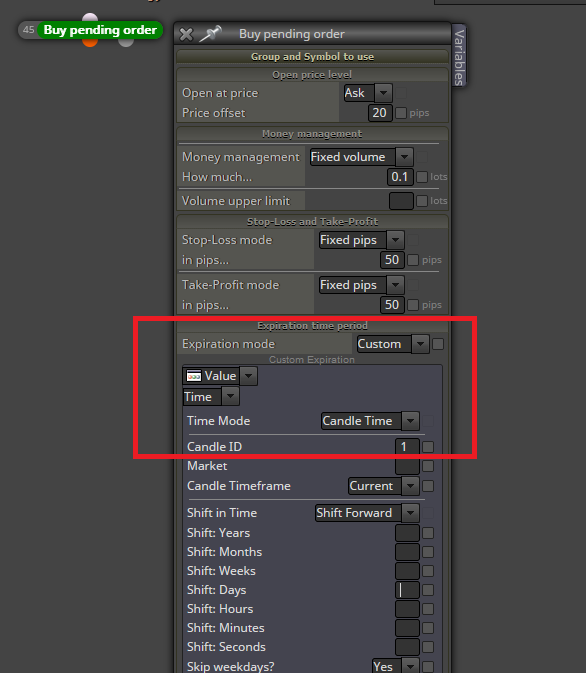Toggle the Shift: Years checkbox

pyautogui.click(x=428, y=533)
